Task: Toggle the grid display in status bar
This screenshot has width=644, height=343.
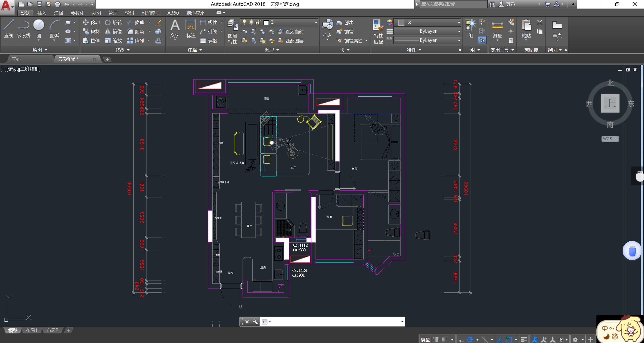Action: (x=436, y=340)
